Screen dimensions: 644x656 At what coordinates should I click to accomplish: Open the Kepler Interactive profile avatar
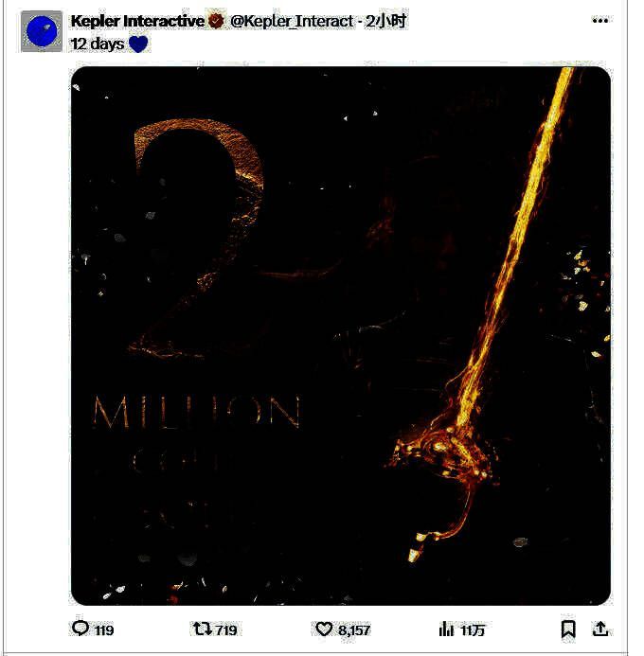(42, 31)
